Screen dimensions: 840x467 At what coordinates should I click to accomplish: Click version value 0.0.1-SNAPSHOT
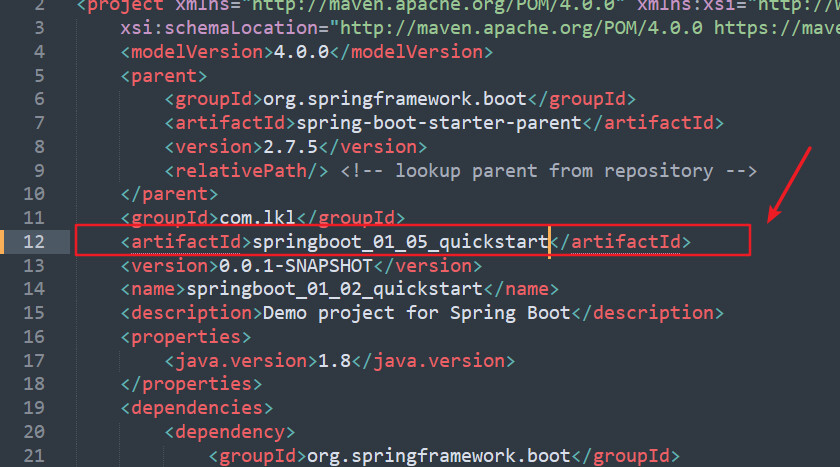tap(296, 266)
